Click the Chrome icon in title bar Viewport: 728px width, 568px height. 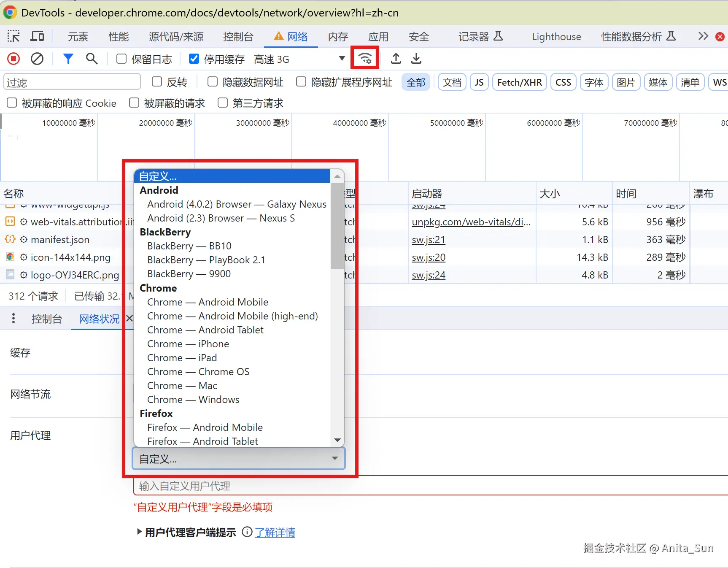tap(10, 12)
